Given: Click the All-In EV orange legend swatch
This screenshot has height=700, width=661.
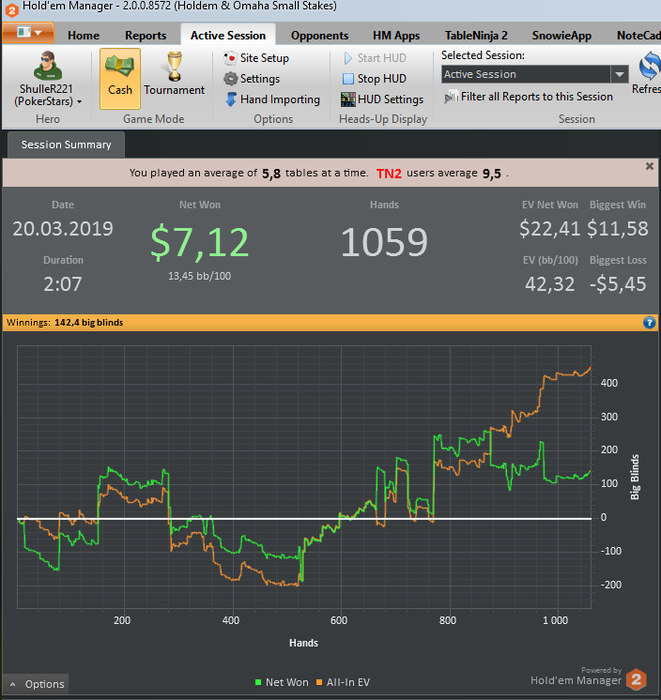Looking at the screenshot, I should [x=319, y=682].
